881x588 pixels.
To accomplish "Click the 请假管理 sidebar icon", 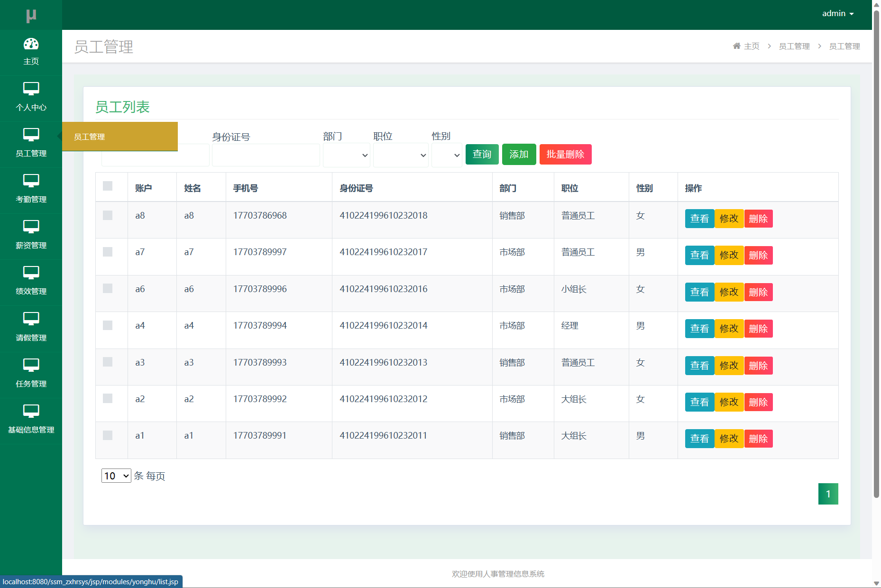I will point(31,319).
